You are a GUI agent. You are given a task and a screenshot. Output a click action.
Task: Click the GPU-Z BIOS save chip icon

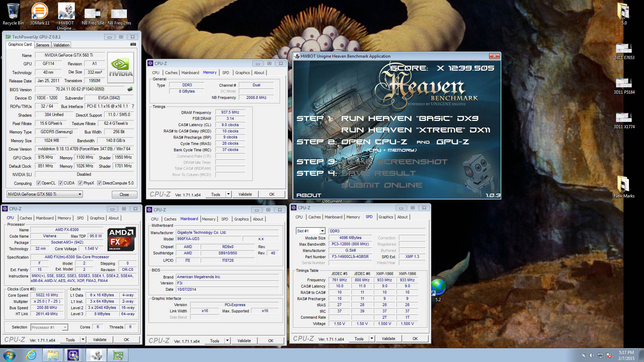(130, 89)
